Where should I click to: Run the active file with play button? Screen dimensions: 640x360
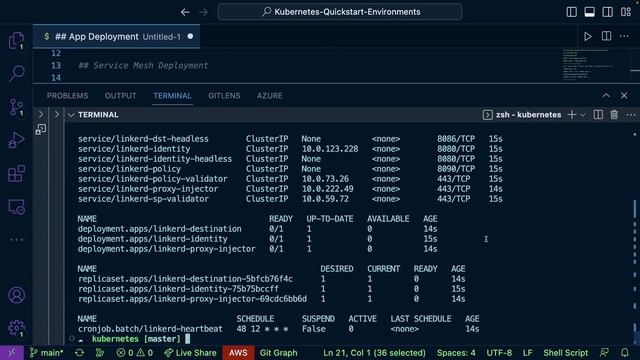(x=588, y=36)
